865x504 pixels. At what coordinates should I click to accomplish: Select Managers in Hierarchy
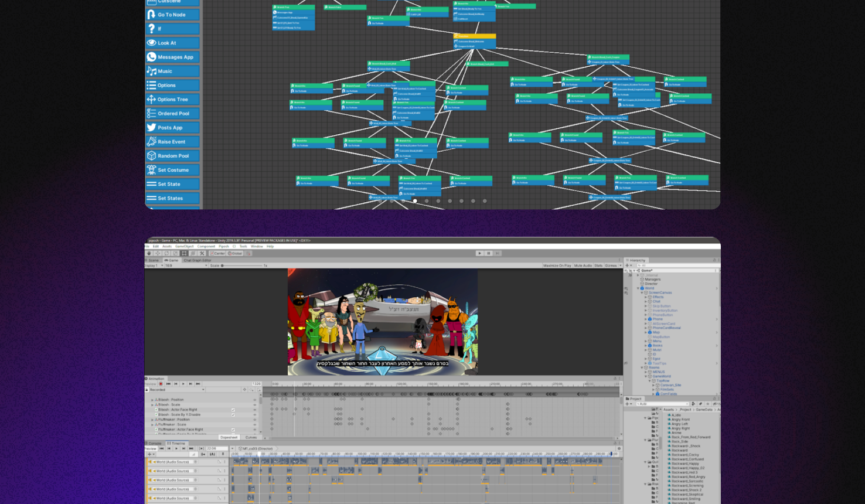653,280
